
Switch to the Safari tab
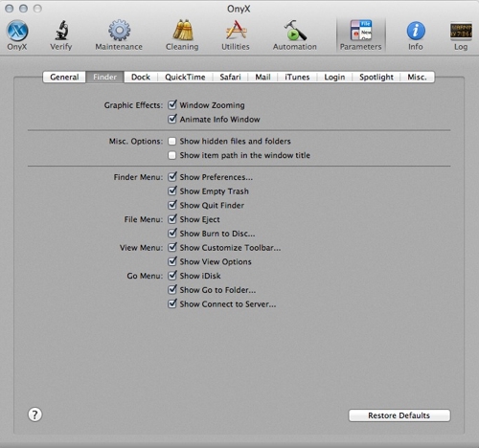[230, 77]
